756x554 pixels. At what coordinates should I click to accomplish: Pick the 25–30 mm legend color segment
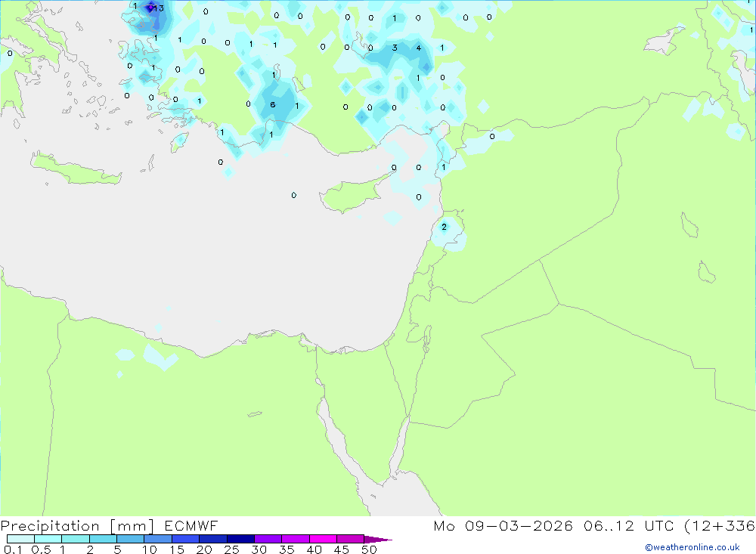[240, 539]
